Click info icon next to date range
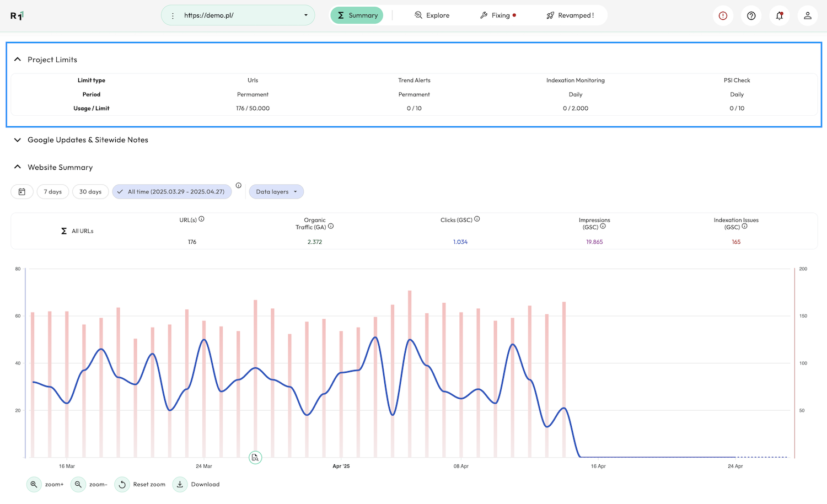The height and width of the screenshot is (504, 827). (239, 186)
